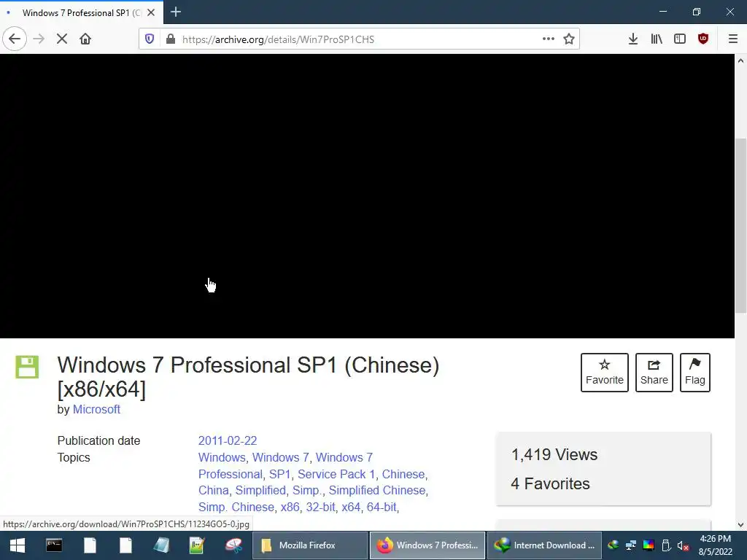The height and width of the screenshot is (560, 747).
Task: Open the China topic link
Action: coord(214,491)
